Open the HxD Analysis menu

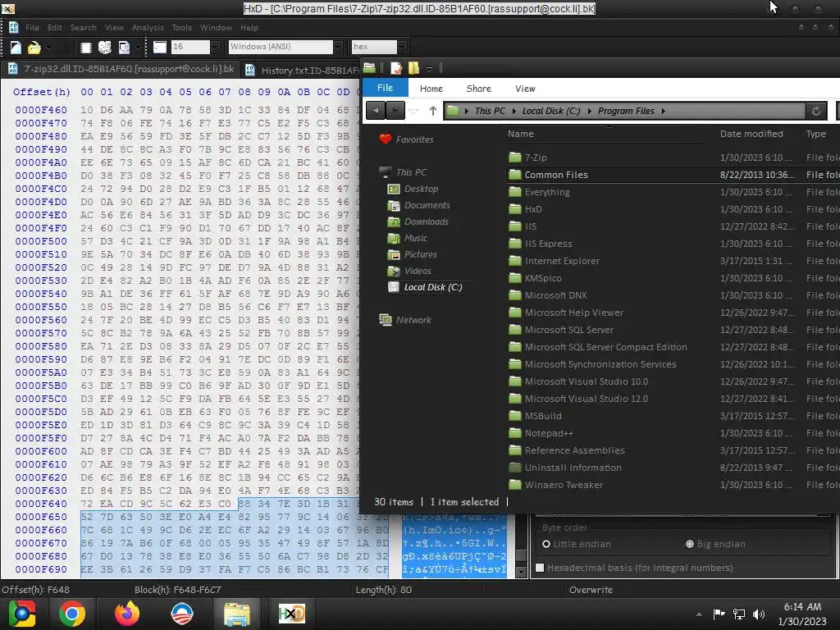[x=148, y=27]
